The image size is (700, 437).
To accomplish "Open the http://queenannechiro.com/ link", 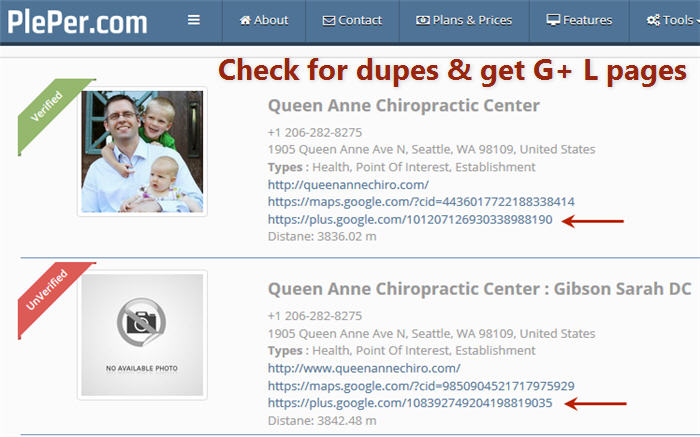I will pyautogui.click(x=348, y=184).
